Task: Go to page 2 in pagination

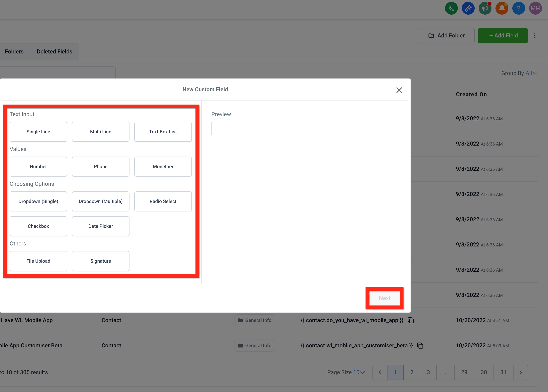Action: click(412, 372)
